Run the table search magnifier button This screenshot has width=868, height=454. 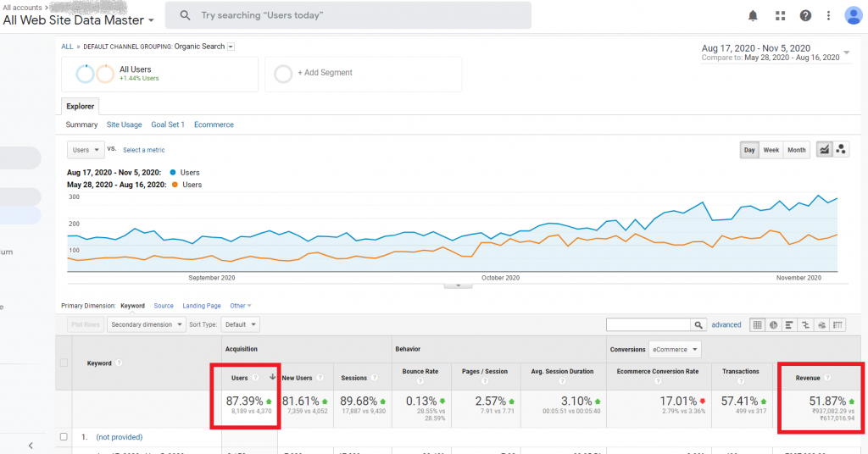pos(698,324)
